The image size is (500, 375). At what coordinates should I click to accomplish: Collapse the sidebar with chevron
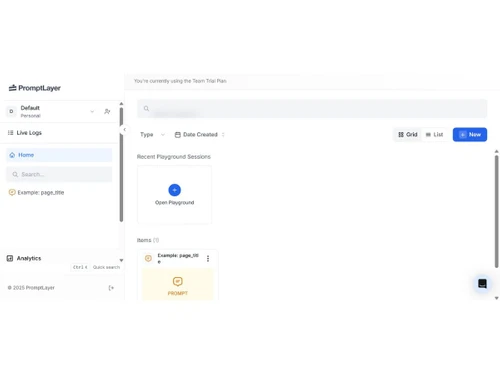click(124, 130)
